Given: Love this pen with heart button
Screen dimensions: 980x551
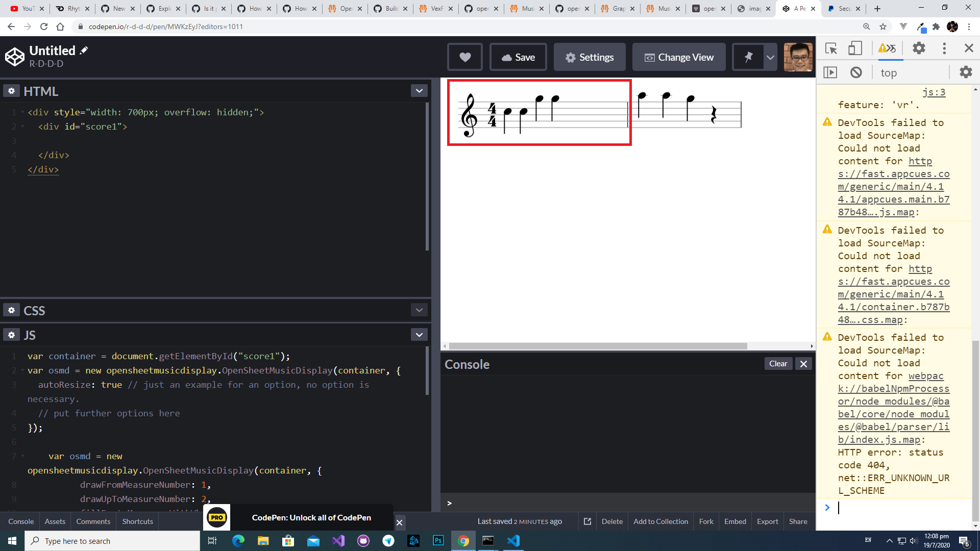Looking at the screenshot, I should [465, 57].
